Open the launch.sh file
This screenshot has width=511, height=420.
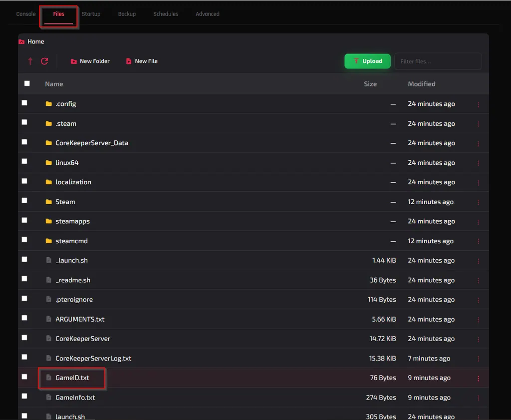pos(70,417)
